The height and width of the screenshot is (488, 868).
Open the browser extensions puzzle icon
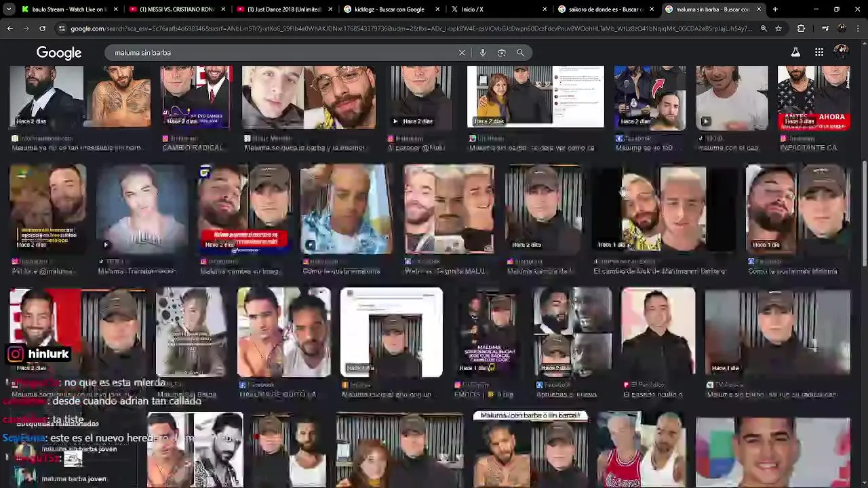coord(801,28)
